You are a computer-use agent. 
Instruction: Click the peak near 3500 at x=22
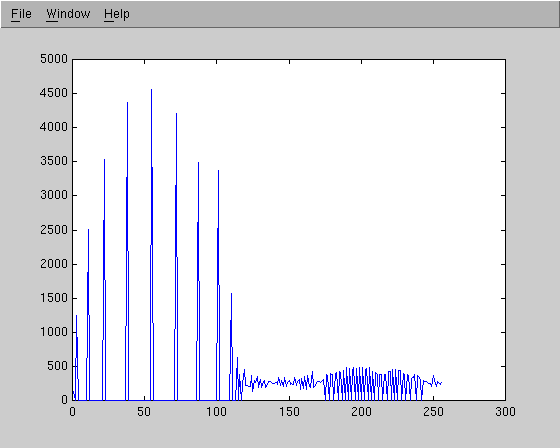104,160
